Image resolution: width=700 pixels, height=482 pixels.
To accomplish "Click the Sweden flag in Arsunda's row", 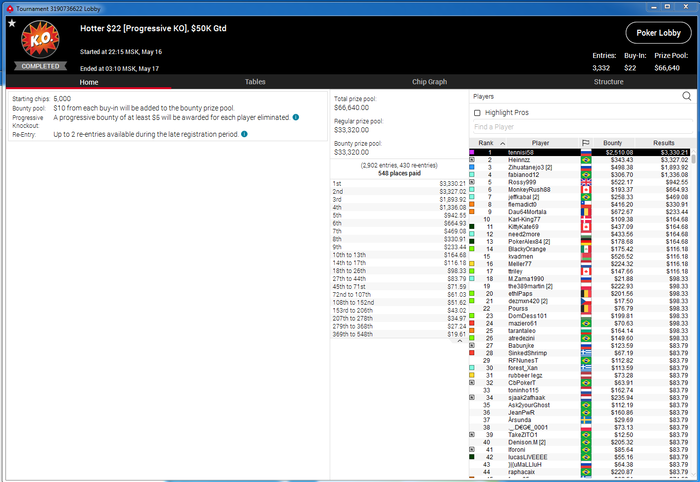I will click(586, 420).
